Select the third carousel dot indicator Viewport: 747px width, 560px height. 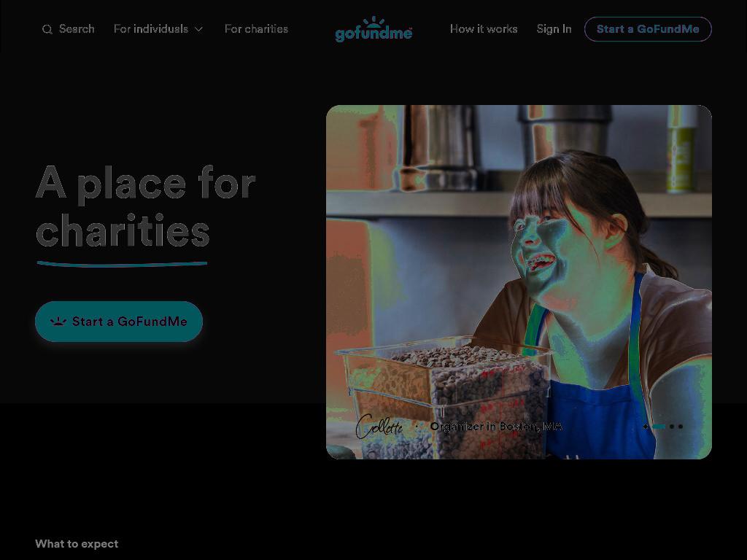[672, 427]
